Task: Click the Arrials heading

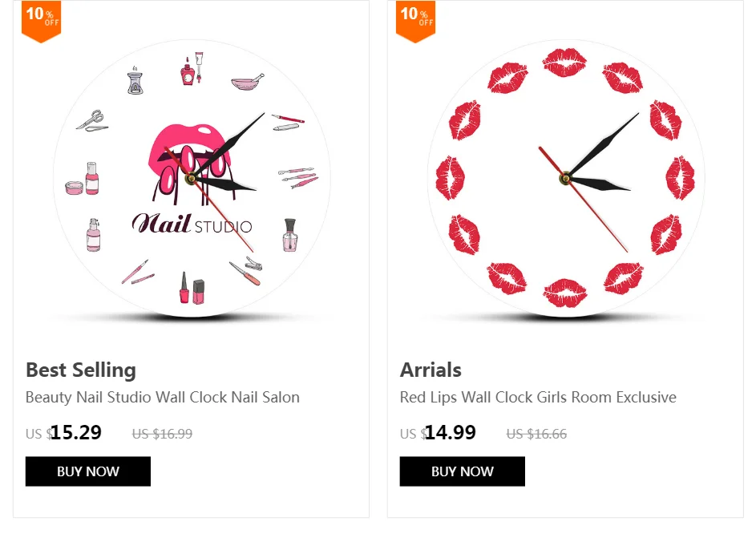Action: [431, 370]
